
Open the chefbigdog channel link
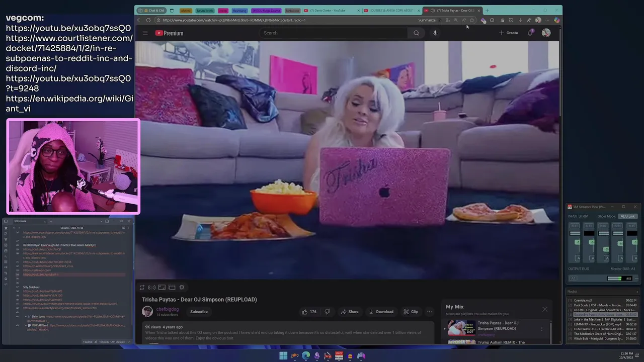pyautogui.click(x=168, y=309)
